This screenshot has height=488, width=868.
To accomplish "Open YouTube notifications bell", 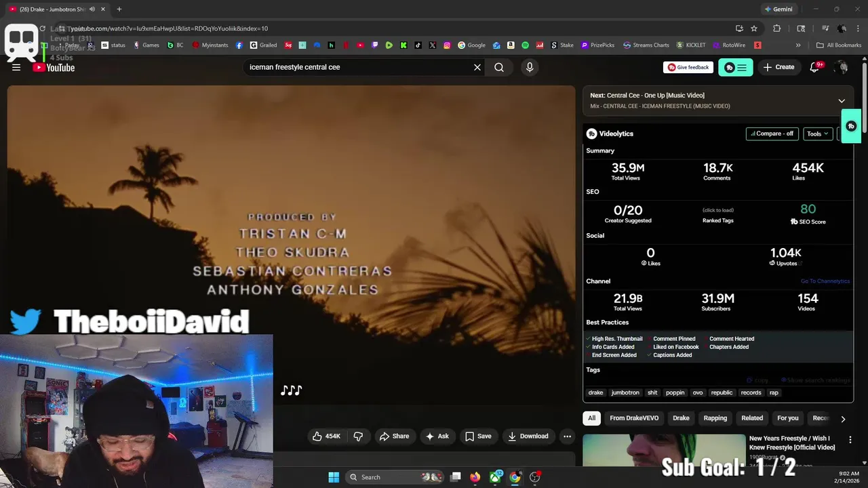I will pos(814,67).
